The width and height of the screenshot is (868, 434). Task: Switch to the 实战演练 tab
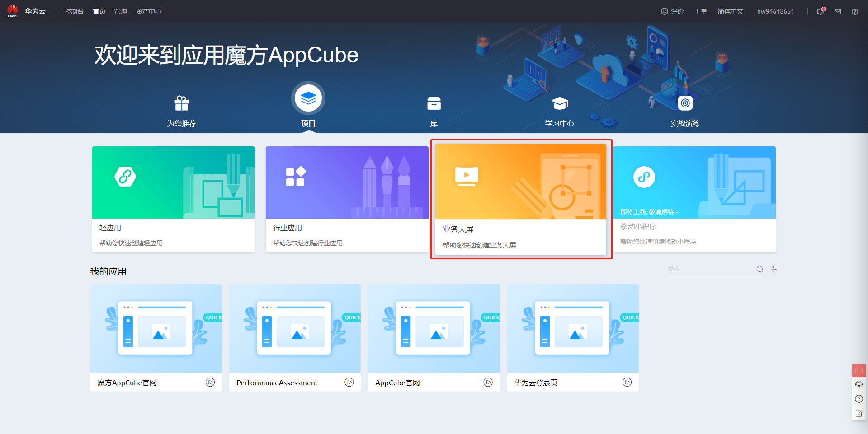coord(685,123)
